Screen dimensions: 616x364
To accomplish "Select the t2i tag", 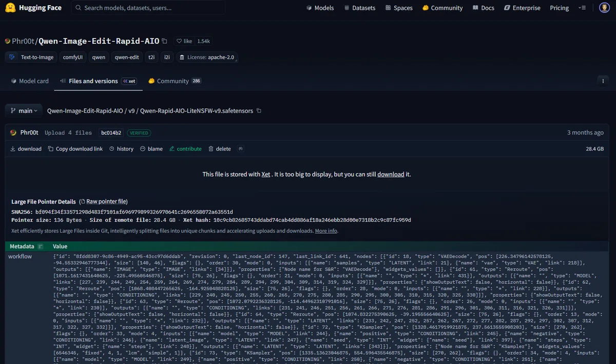I will point(151,57).
